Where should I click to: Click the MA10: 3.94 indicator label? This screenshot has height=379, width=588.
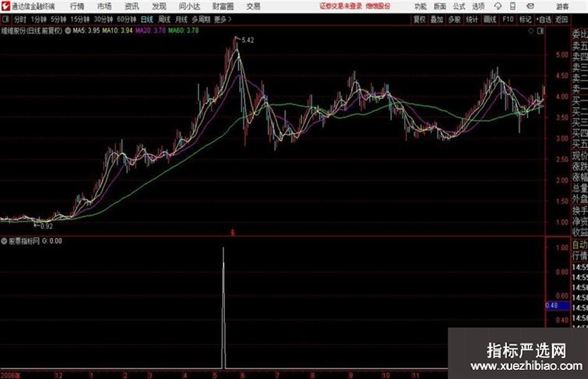[118, 30]
